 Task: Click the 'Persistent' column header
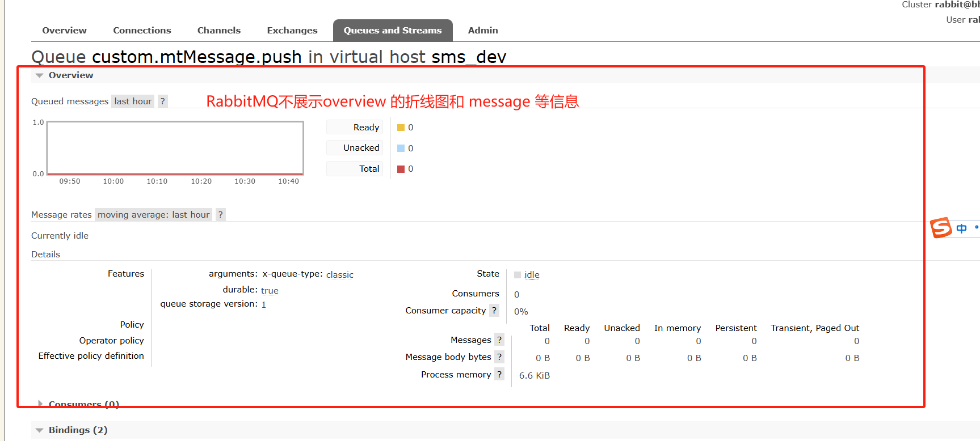pos(736,328)
